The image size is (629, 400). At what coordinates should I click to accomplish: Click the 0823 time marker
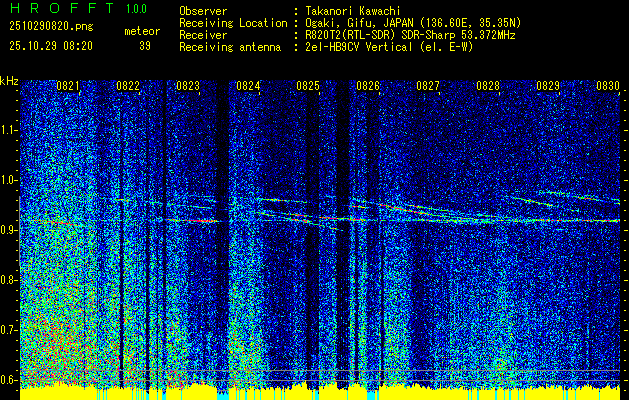188,86
